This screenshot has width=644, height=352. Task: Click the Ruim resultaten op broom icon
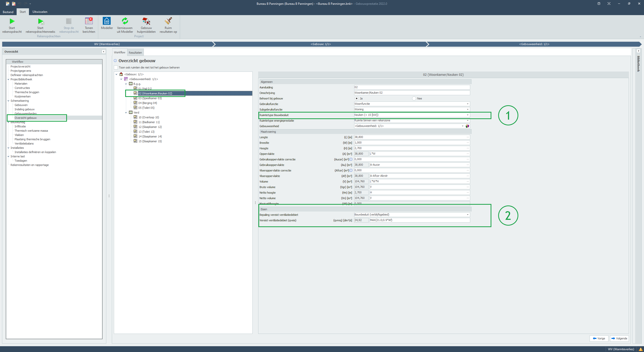pos(168,21)
